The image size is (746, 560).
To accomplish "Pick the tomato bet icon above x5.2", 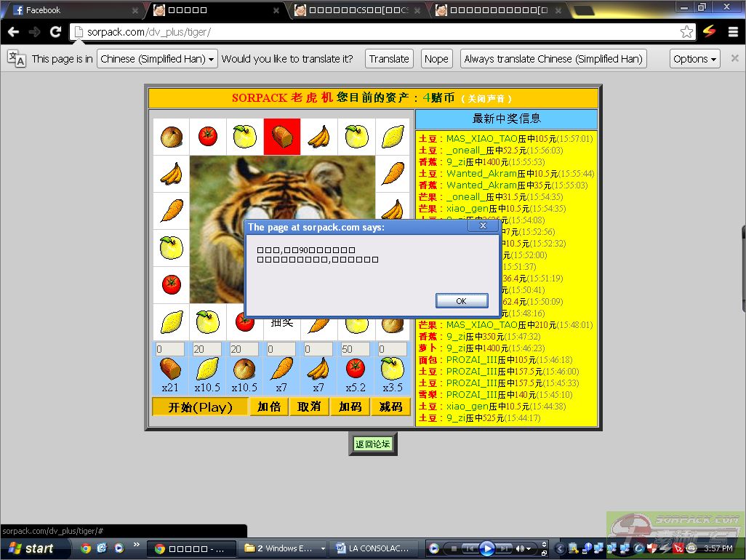I will [355, 369].
